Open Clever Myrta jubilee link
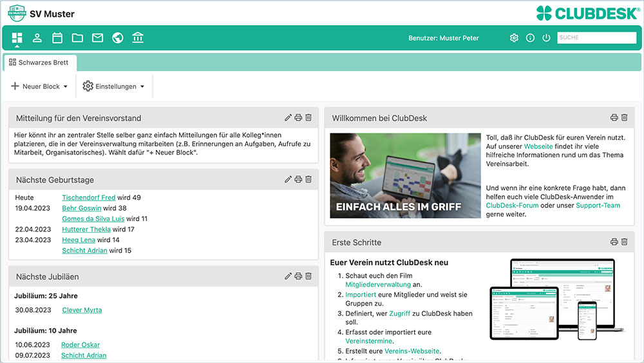The image size is (644, 363). (82, 310)
